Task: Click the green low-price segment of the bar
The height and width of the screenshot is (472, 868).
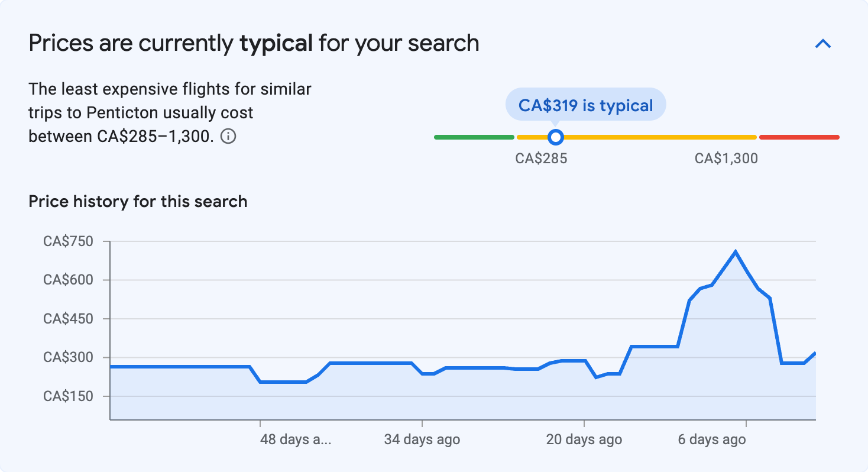Action: [x=474, y=137]
